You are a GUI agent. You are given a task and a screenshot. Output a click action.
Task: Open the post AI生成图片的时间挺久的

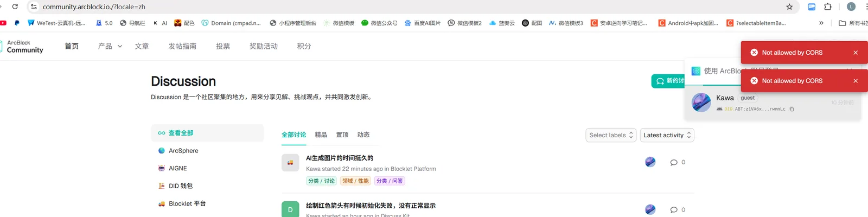340,158
